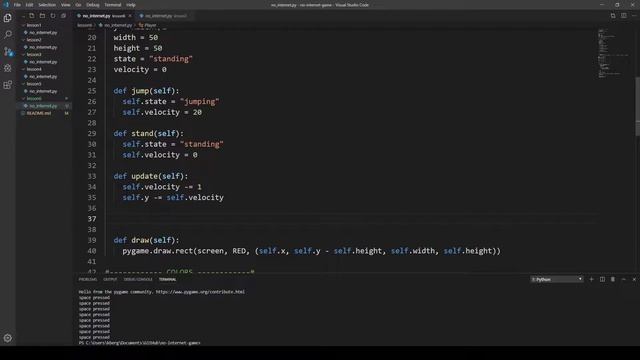This screenshot has width=640, height=360.
Task: Open the pygame.org contribute link in terminal
Action: coord(200,292)
